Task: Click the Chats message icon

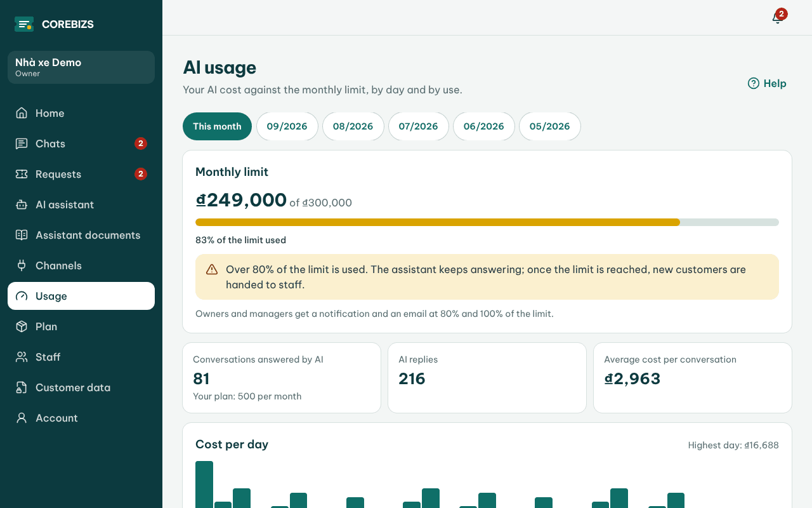Action: pos(22,144)
